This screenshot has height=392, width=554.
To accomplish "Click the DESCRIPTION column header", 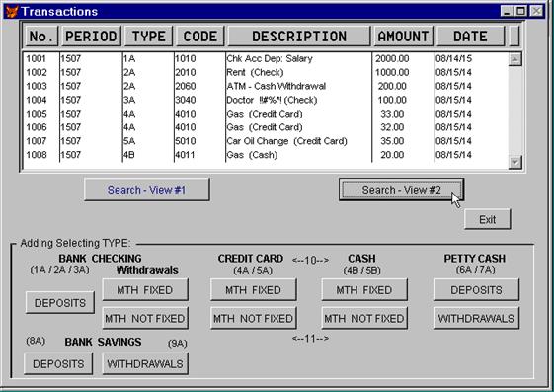I will coord(299,36).
